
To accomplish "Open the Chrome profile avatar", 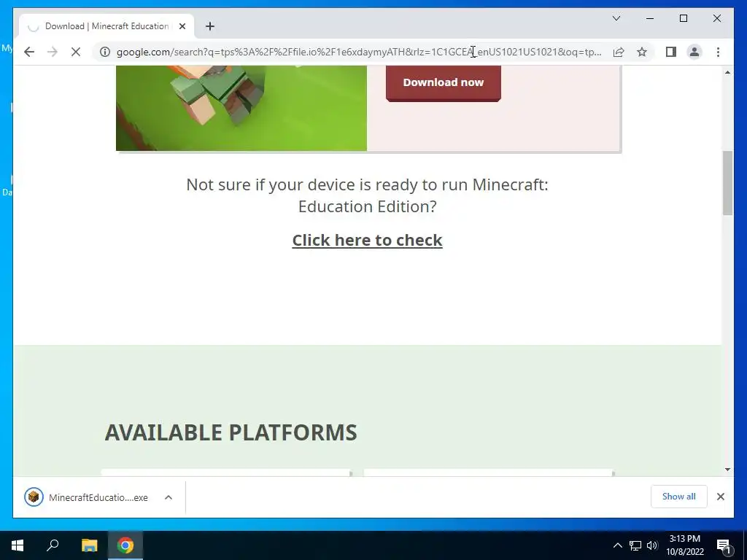I will pyautogui.click(x=694, y=52).
